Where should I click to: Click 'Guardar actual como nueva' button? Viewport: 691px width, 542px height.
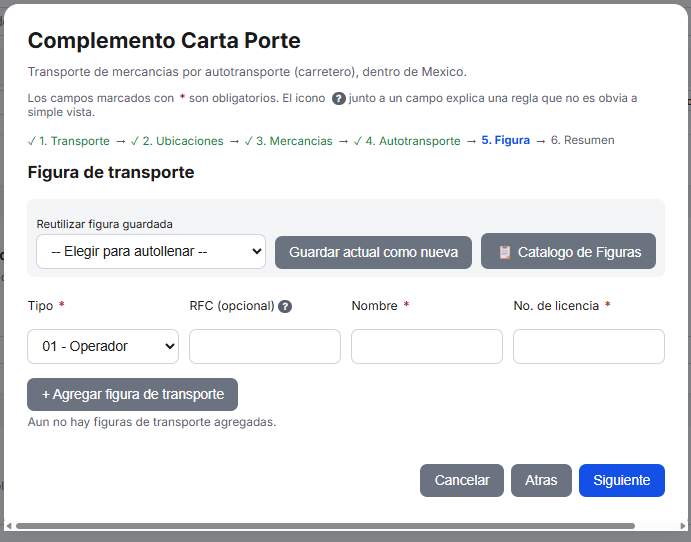373,252
